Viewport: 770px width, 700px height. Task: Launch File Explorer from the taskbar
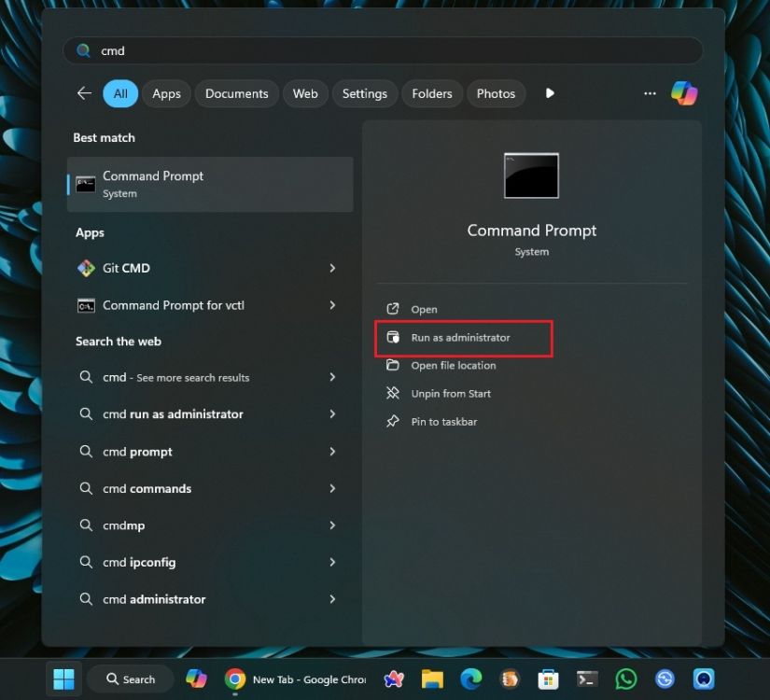coord(431,679)
